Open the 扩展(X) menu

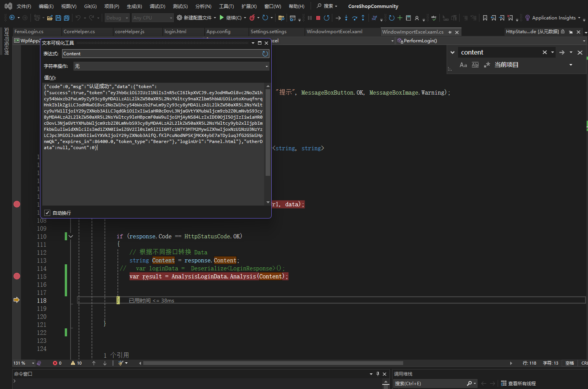249,6
